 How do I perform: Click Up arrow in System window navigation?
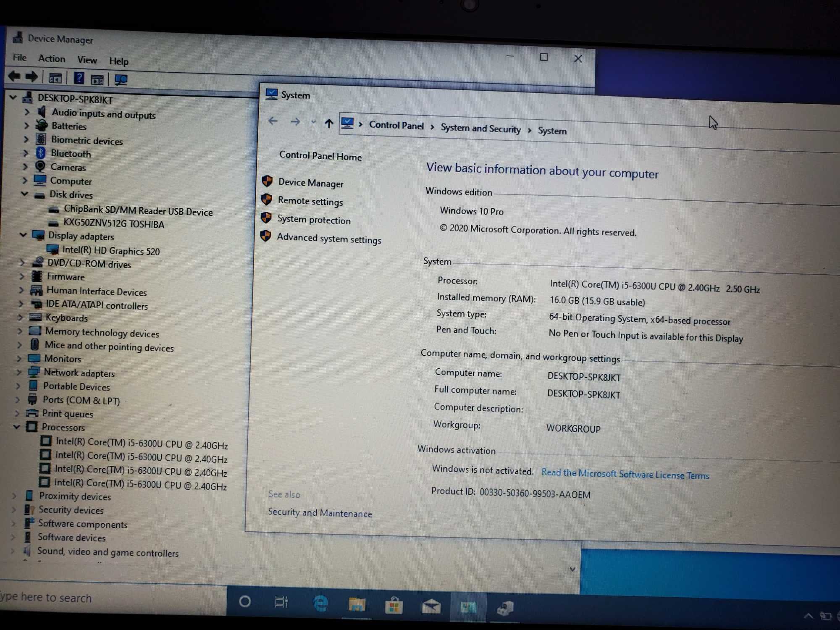tap(329, 123)
